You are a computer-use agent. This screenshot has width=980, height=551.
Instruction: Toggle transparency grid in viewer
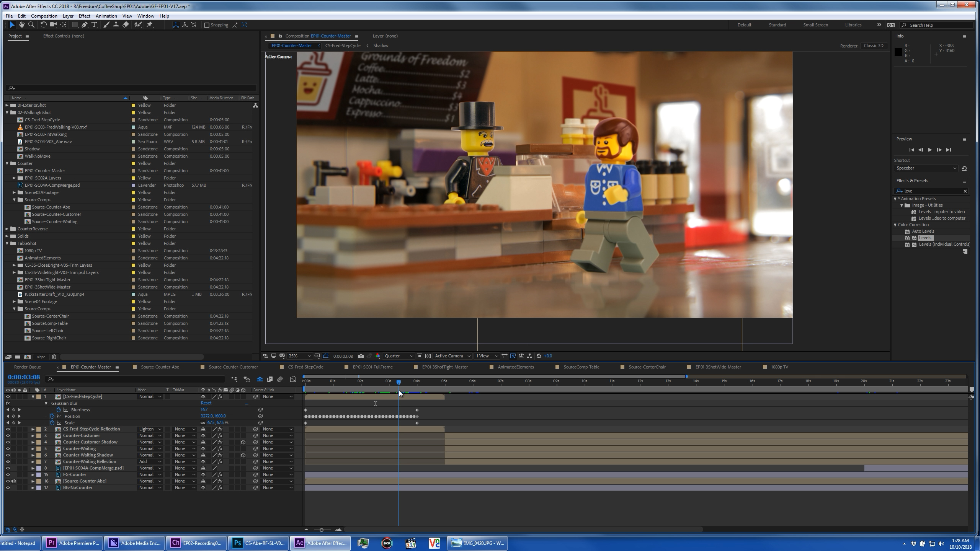428,356
